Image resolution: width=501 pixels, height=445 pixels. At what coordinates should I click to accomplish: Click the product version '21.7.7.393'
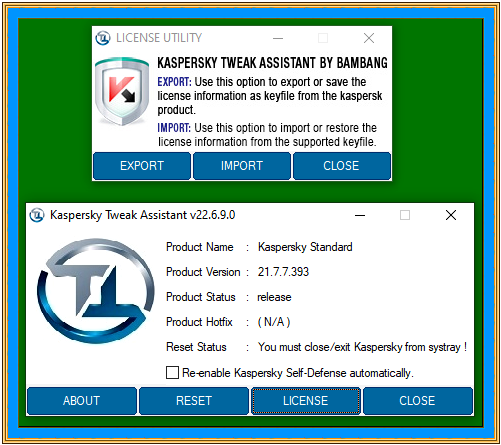pyautogui.click(x=283, y=272)
